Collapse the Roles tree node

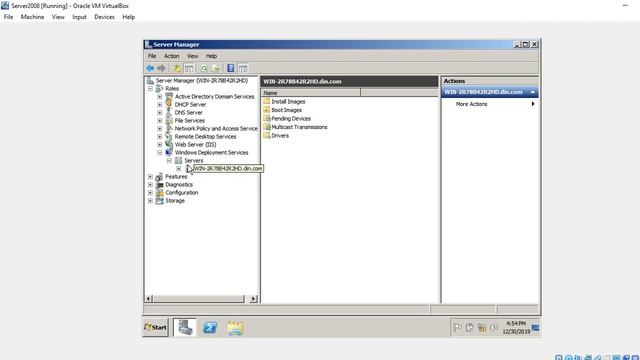(150, 89)
